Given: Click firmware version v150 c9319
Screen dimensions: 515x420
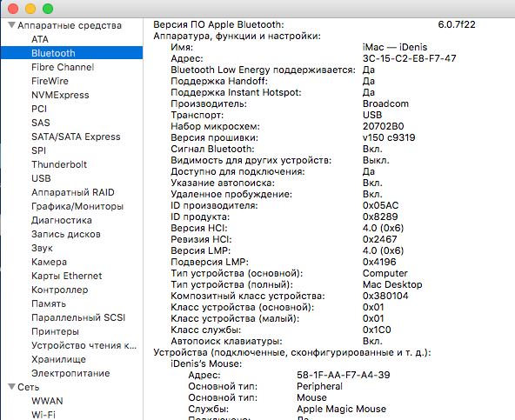Looking at the screenshot, I should [389, 137].
